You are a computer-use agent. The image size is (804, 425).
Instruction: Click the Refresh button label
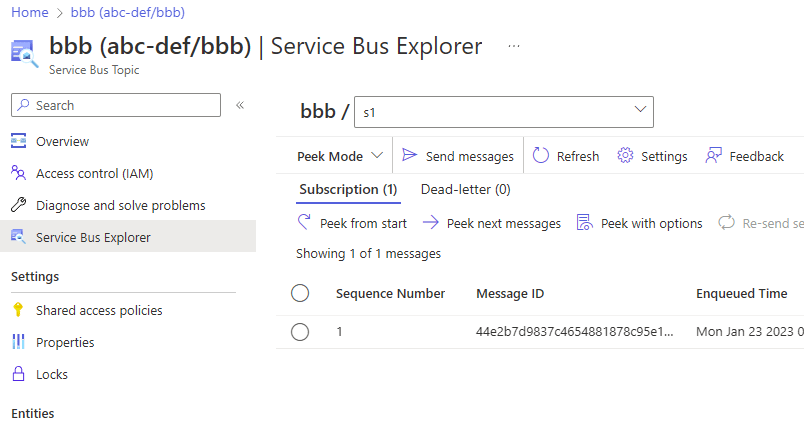tap(578, 156)
